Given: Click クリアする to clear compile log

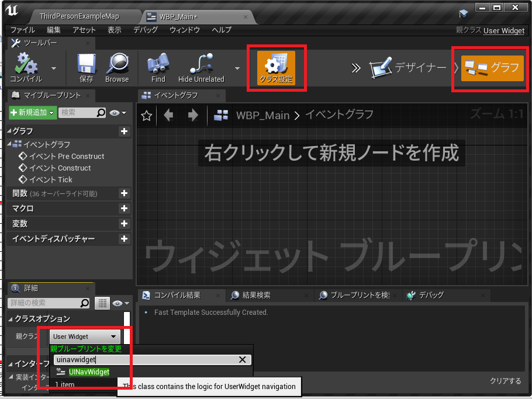Looking at the screenshot, I should click(505, 381).
